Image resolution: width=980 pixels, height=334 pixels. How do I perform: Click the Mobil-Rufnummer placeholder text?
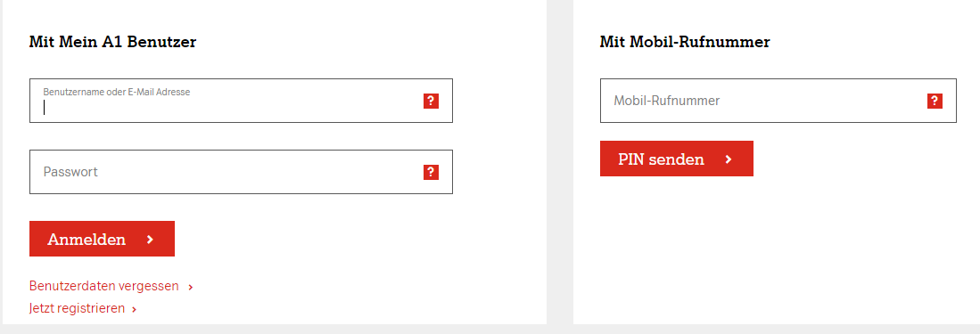point(667,101)
